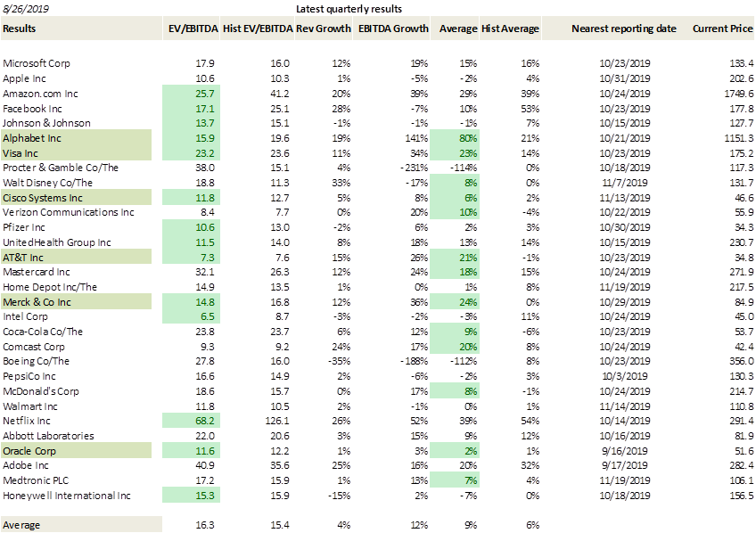Image resolution: width=756 pixels, height=533 pixels.
Task: Click the 'Honeywell International Inc' row name
Action: [x=67, y=496]
